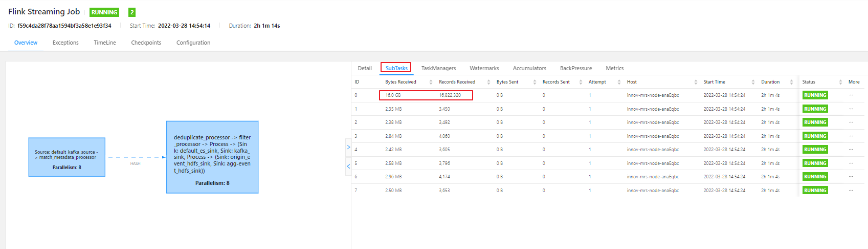This screenshot has width=868, height=249.
Task: Open the Watermarks tab
Action: (484, 68)
